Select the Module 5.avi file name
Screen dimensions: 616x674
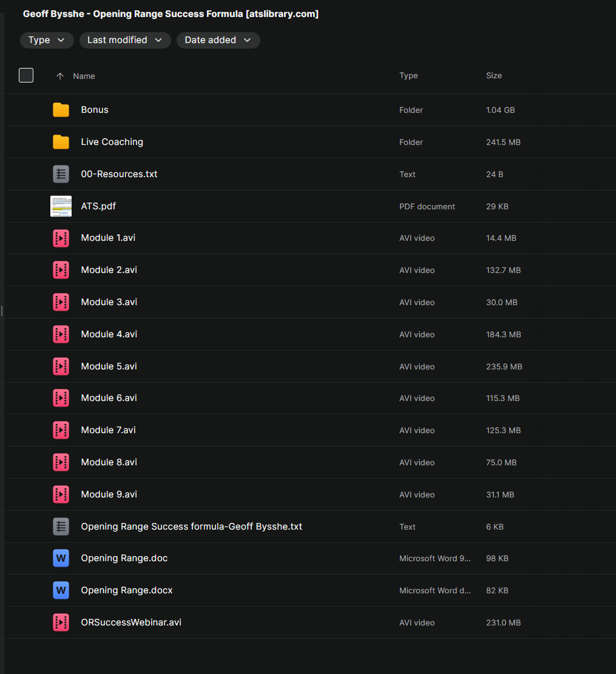pyautogui.click(x=109, y=366)
